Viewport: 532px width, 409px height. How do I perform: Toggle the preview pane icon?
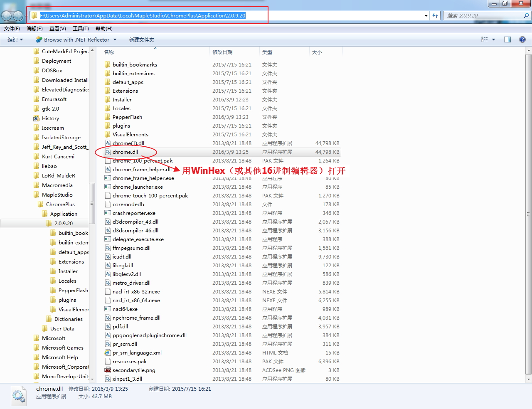point(507,39)
